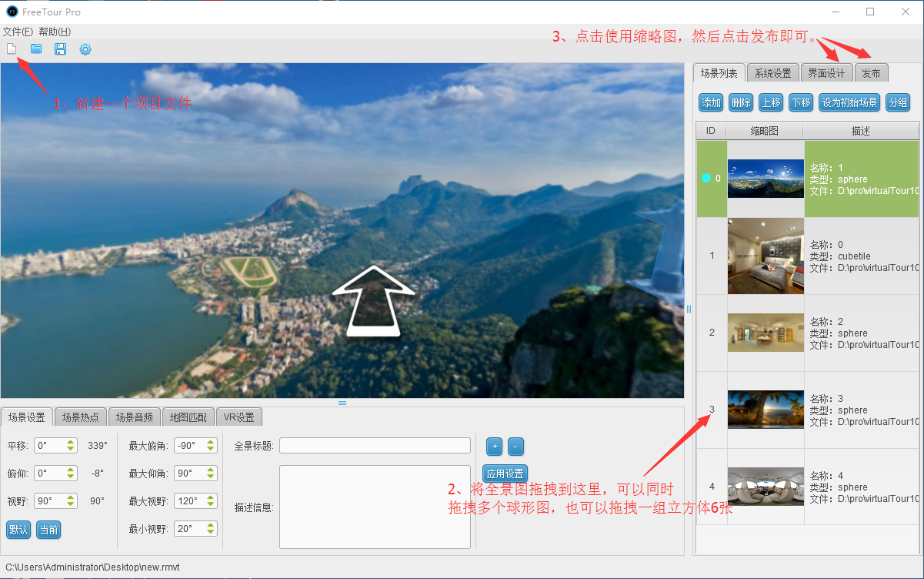Adjust the 最大视野 spinner arrows

click(x=211, y=500)
